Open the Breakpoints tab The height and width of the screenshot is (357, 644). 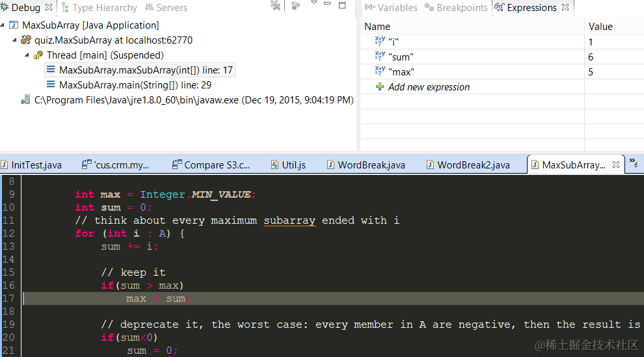pyautogui.click(x=456, y=8)
